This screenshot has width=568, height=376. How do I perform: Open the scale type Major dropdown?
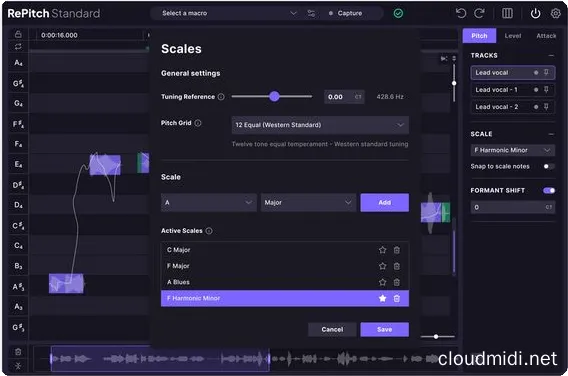[x=308, y=202]
